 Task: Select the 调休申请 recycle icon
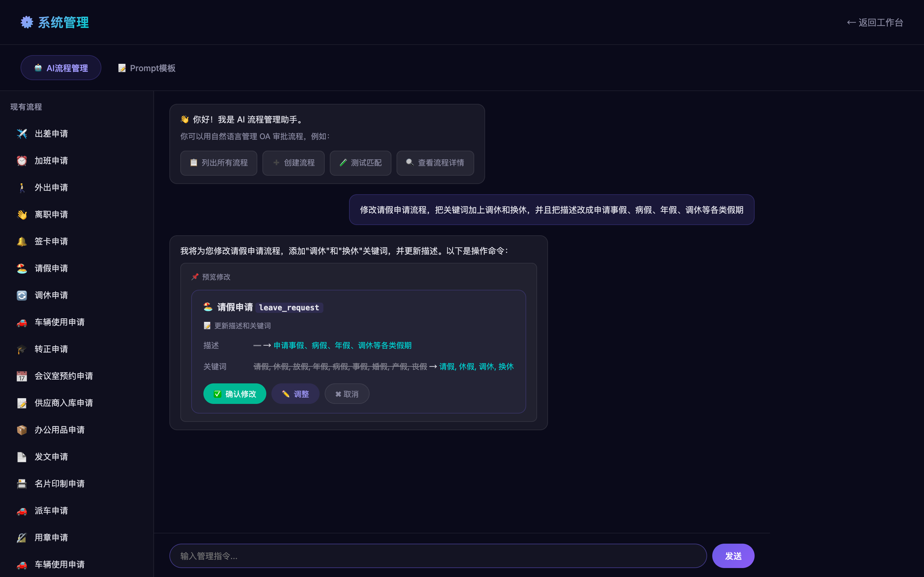pos(22,295)
